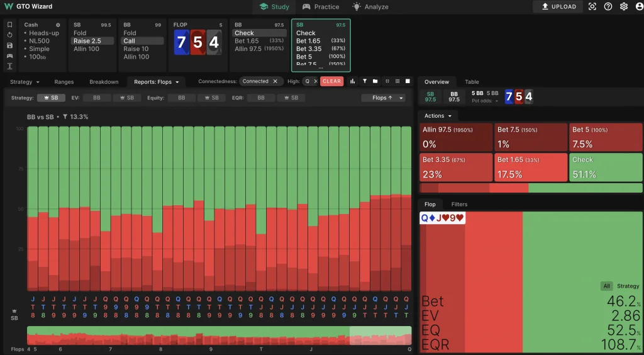Click the red CLEAR filter button
Screen dimensions: 644x355
point(331,81)
